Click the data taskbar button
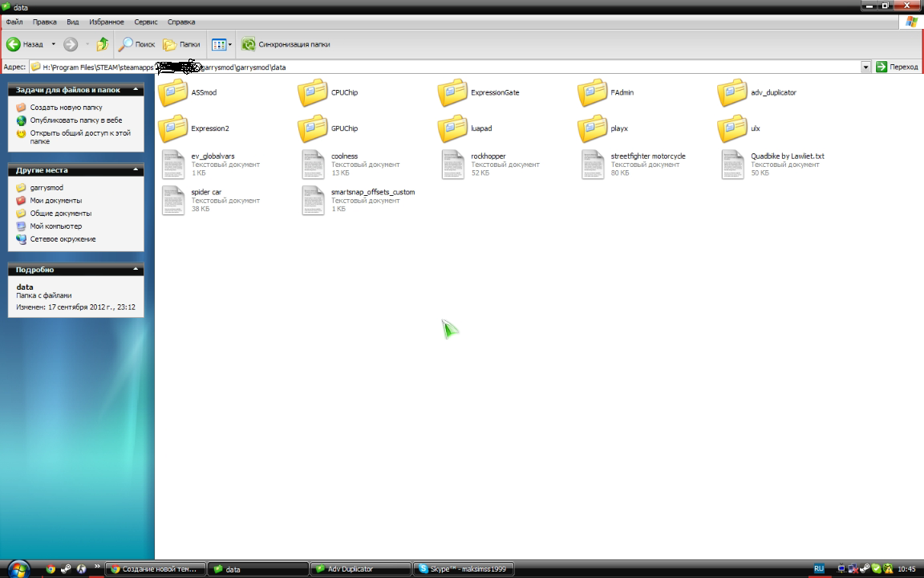 (258, 569)
